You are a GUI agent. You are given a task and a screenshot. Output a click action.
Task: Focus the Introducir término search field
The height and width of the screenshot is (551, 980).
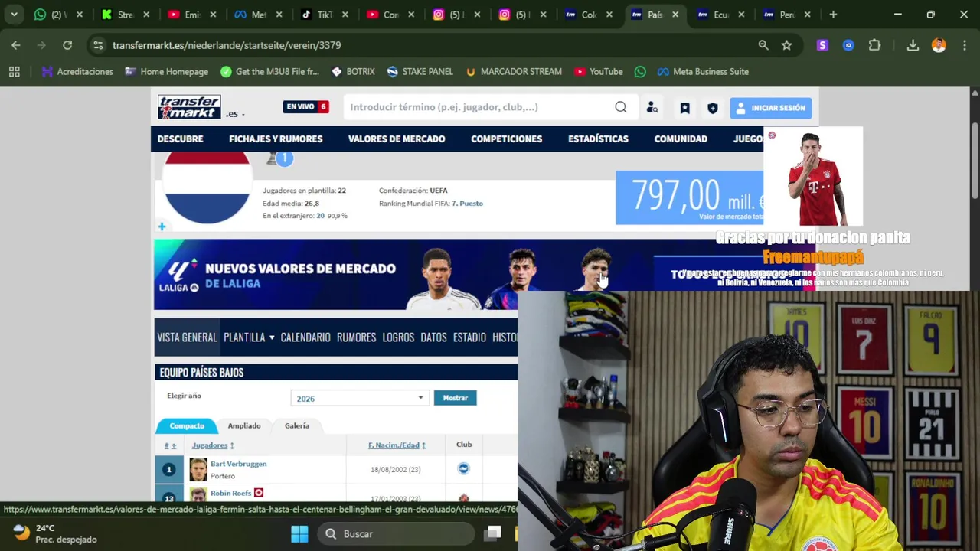tap(479, 107)
